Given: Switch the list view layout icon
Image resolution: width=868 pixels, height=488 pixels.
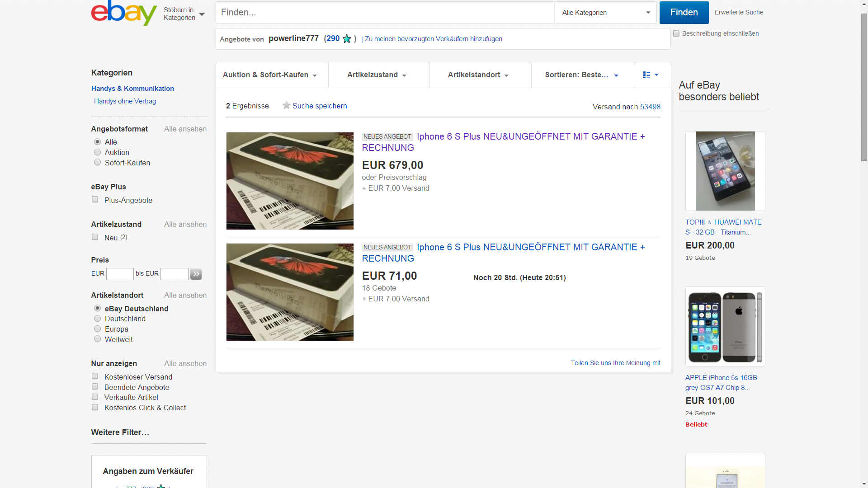Looking at the screenshot, I should point(651,75).
